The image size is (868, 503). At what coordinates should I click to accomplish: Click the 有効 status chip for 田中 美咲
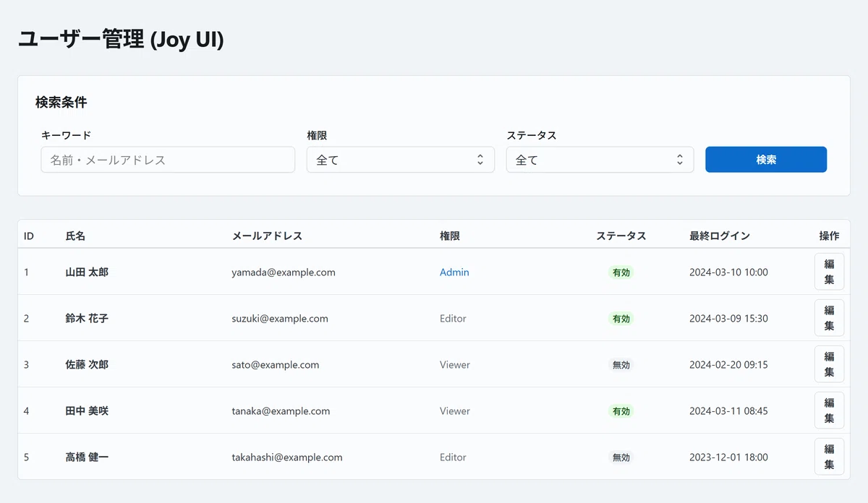pyautogui.click(x=621, y=411)
